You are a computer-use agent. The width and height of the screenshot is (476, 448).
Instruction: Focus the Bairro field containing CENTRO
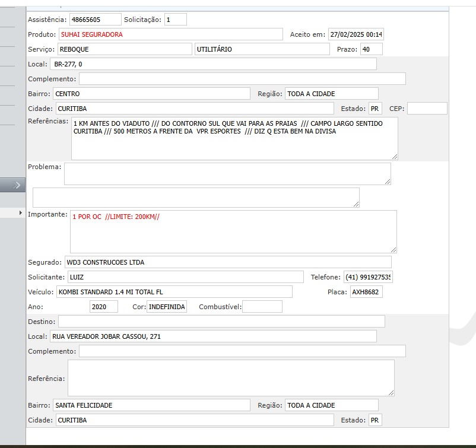[x=151, y=94]
